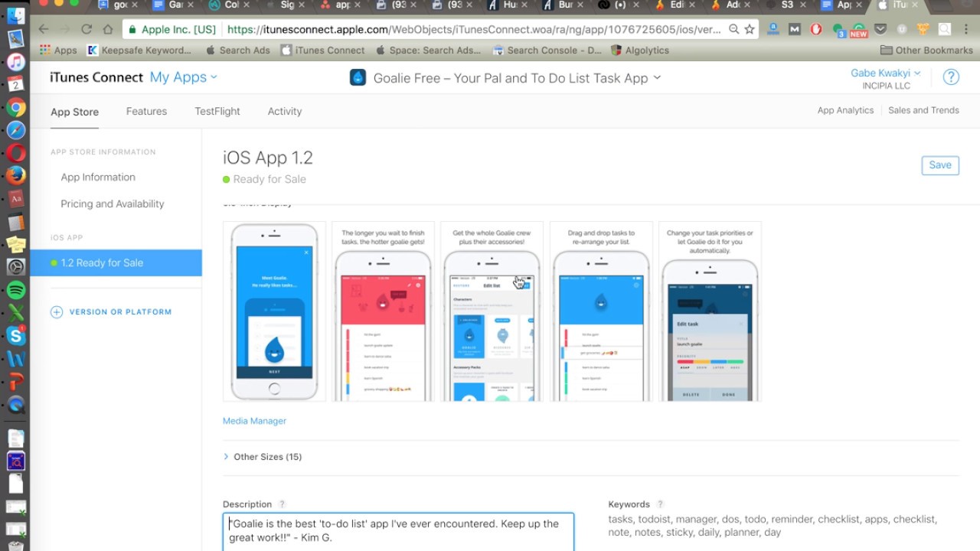Click the 'hotter goalie gets' screenshot thumbnail

pyautogui.click(x=383, y=311)
